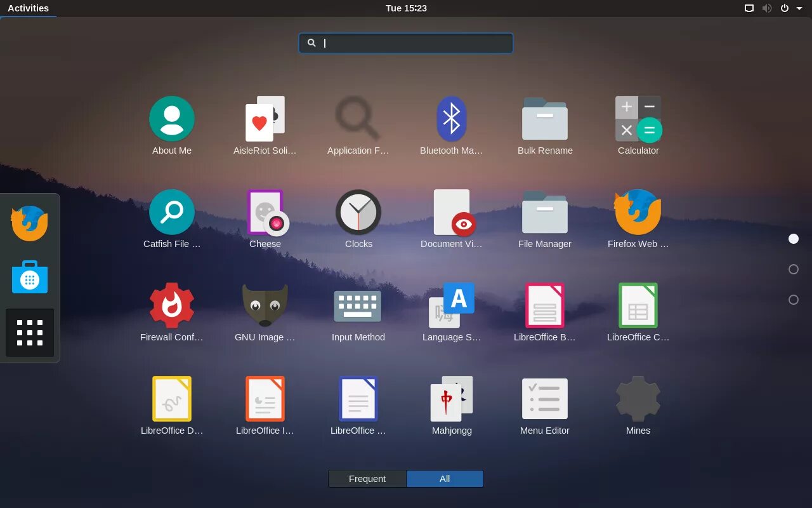Launch Document Viewer

click(x=452, y=219)
